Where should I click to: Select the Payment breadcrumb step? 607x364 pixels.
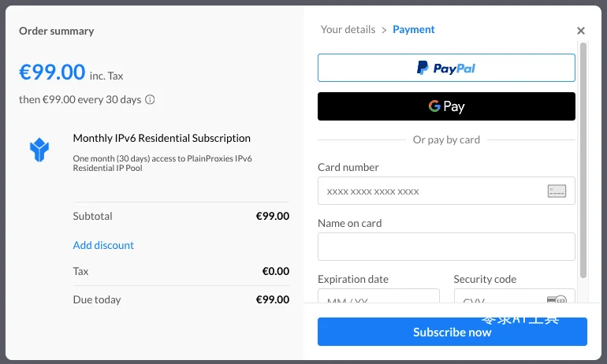tap(413, 29)
